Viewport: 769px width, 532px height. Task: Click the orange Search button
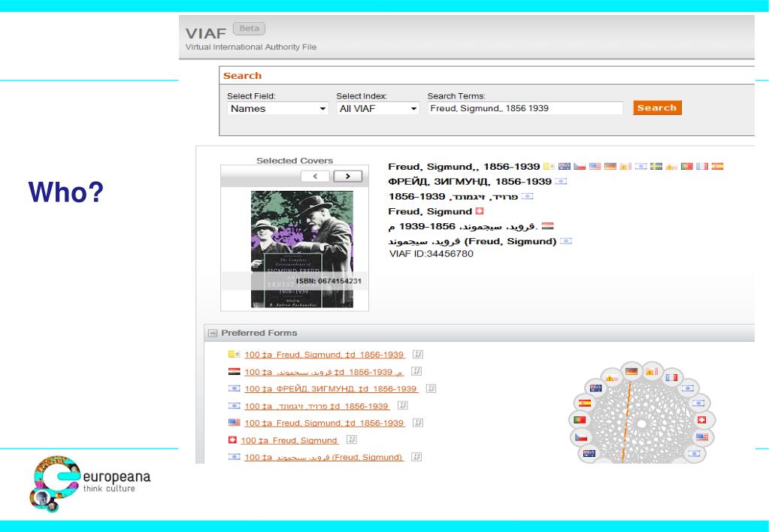pos(657,107)
